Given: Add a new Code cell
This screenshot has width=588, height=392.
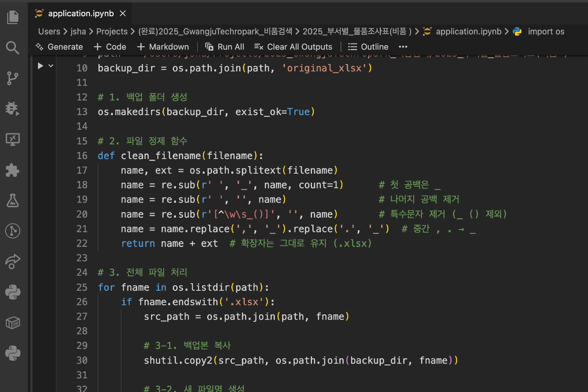Looking at the screenshot, I should coord(110,47).
